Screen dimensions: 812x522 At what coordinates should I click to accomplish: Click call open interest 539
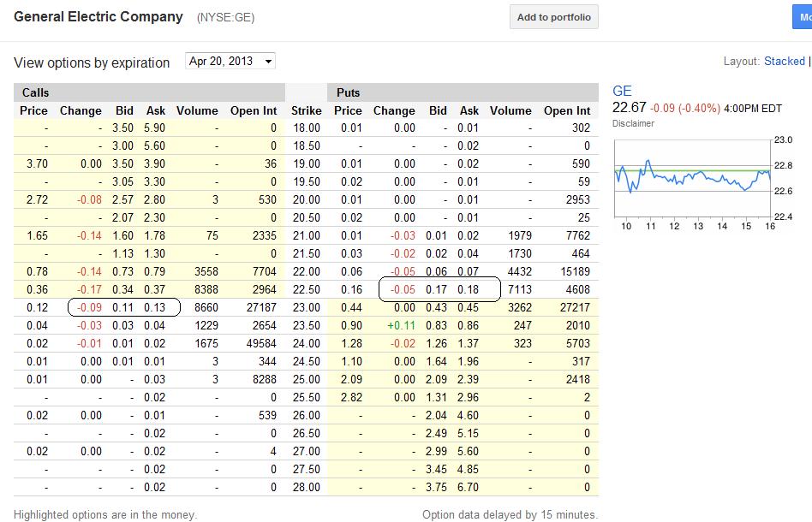(x=268, y=415)
